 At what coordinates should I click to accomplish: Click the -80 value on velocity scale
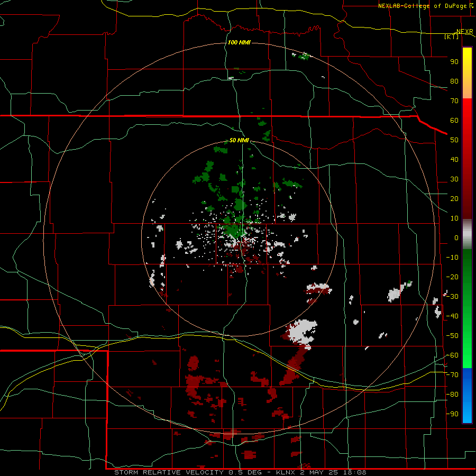click(452, 395)
